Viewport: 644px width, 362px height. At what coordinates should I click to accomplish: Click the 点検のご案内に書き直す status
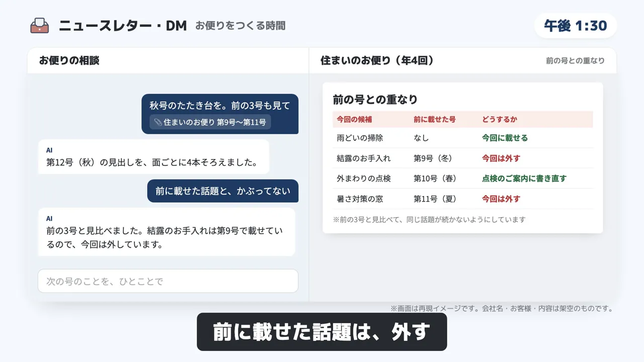click(524, 178)
